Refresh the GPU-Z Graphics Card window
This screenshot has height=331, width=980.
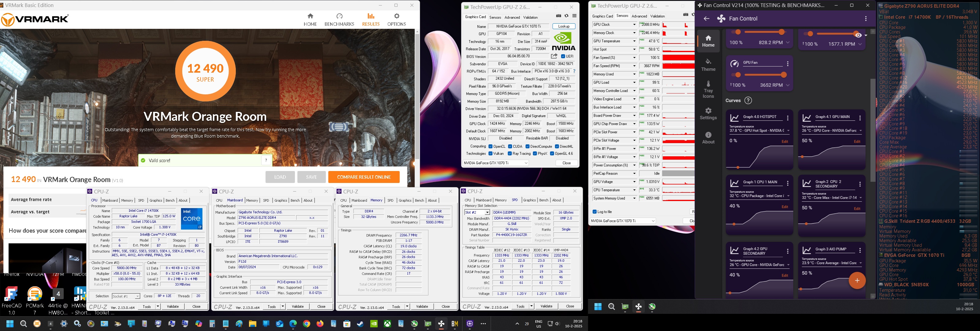pos(567,16)
